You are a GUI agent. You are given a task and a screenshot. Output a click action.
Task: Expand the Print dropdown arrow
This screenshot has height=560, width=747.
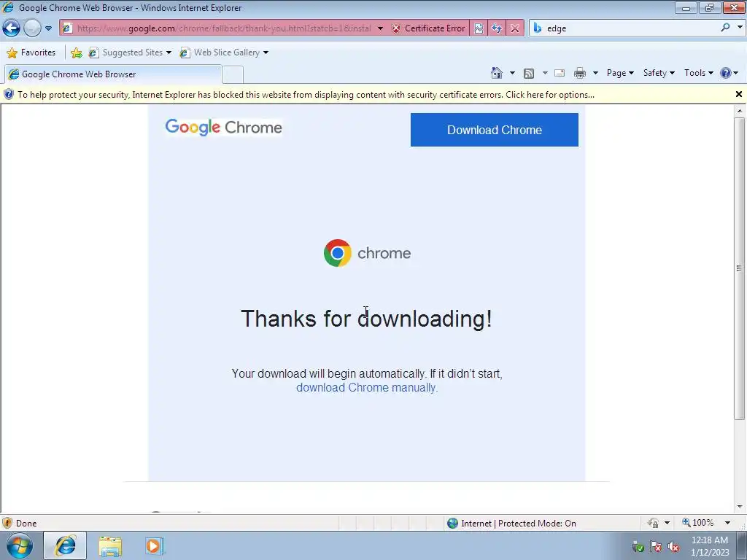click(x=595, y=73)
